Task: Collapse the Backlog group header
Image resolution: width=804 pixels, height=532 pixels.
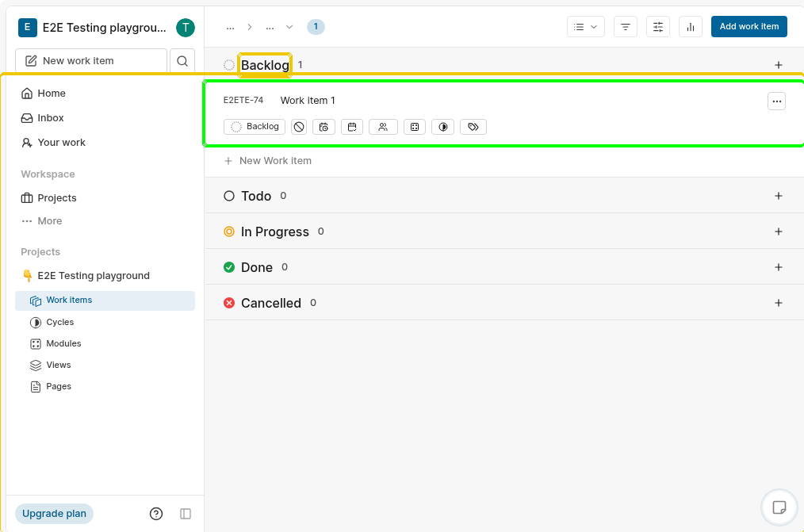Action: click(265, 65)
